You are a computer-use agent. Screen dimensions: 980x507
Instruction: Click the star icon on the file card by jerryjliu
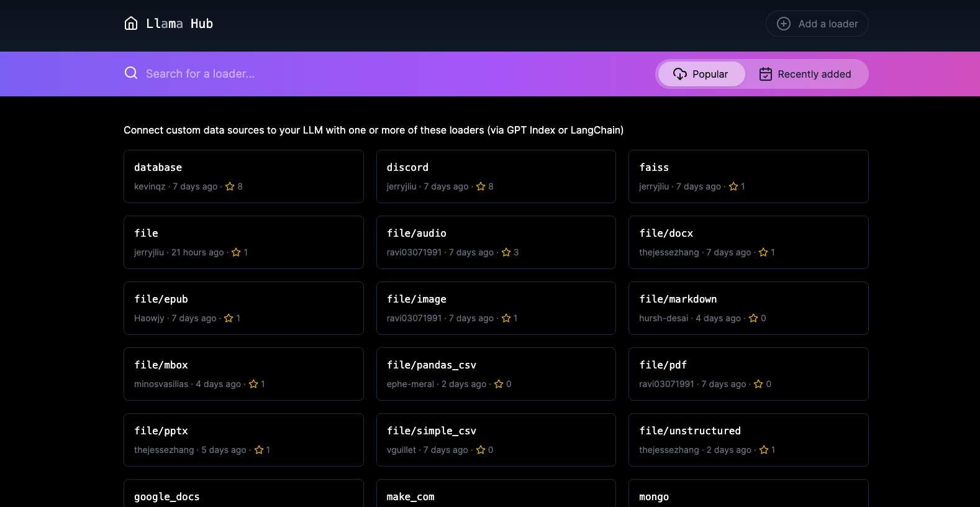coord(236,252)
